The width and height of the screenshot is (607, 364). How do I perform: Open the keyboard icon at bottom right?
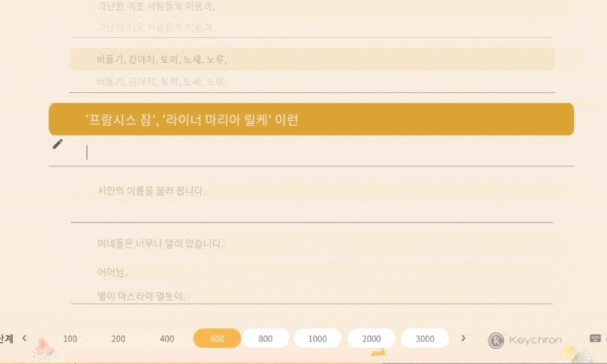point(595,339)
